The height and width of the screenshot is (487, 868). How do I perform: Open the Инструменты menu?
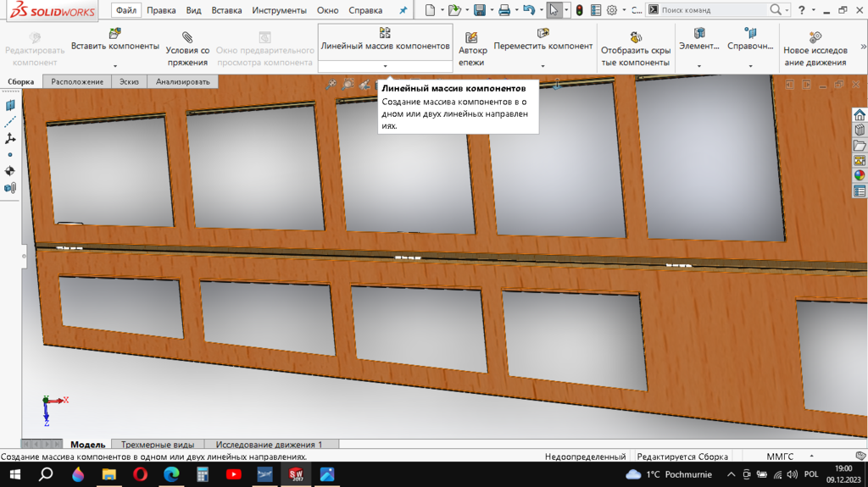[x=279, y=11]
